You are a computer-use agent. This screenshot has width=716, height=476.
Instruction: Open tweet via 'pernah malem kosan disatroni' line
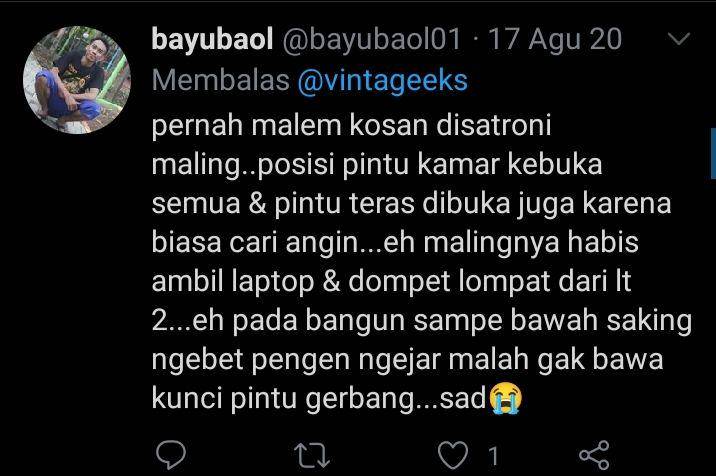tap(351, 125)
